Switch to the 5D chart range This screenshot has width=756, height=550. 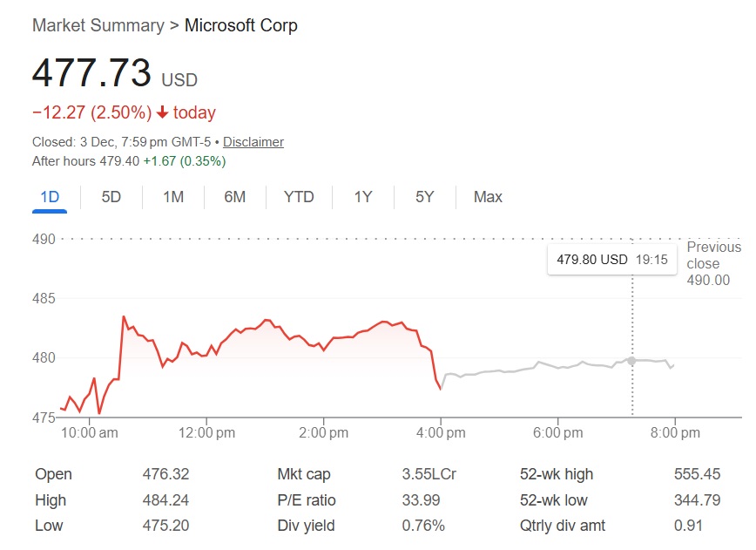(x=111, y=197)
